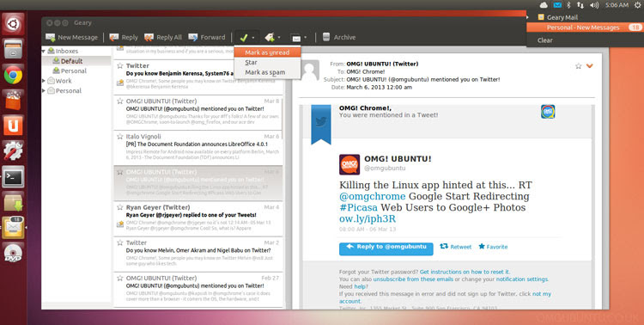This screenshot has height=325, width=644.
Task: Open the cloud indicator icon
Action: coord(544,5)
